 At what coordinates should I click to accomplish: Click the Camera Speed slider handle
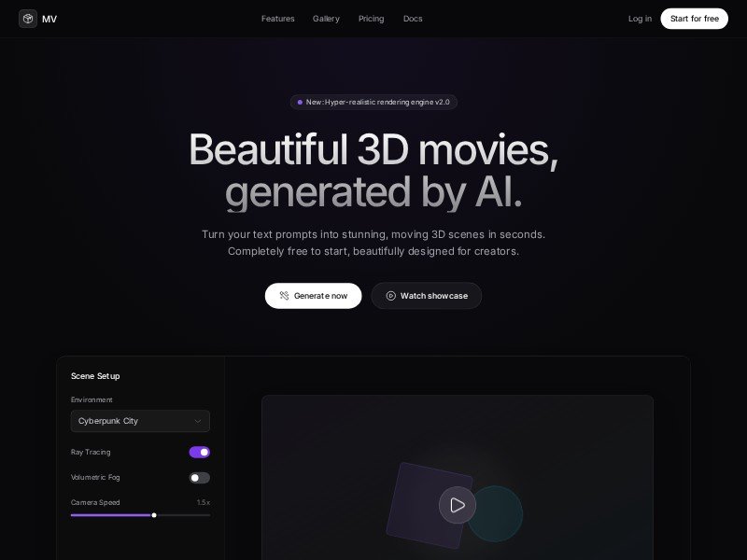tap(154, 515)
